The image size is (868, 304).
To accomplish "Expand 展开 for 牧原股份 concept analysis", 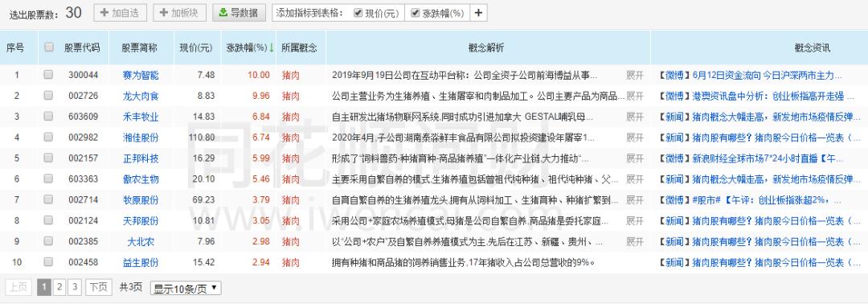I will point(635,200).
